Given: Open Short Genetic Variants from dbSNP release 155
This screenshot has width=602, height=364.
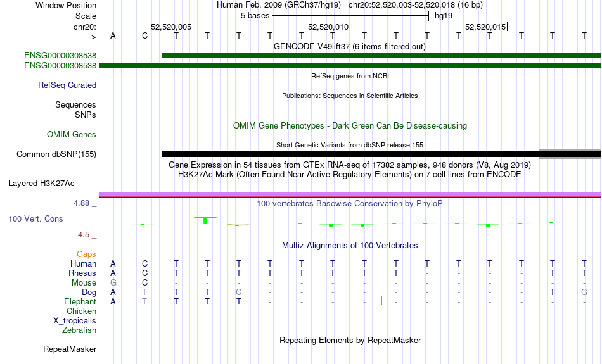Looking at the screenshot, I should click(x=350, y=145).
